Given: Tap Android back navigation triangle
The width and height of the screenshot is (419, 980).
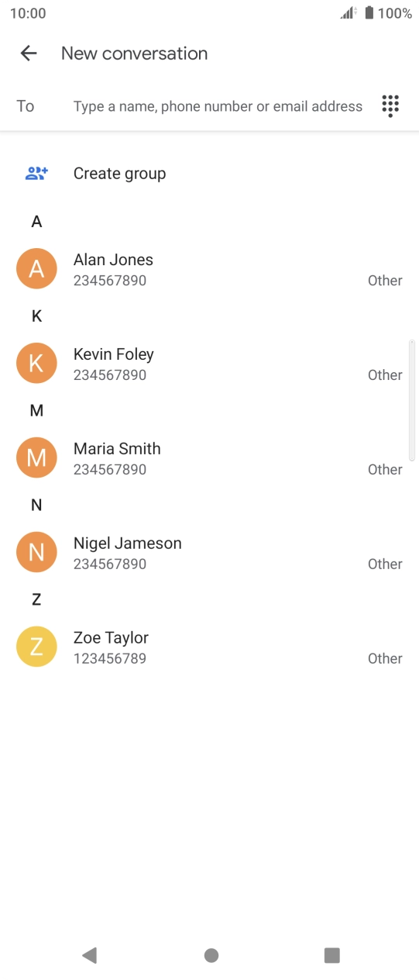Looking at the screenshot, I should tap(89, 955).
